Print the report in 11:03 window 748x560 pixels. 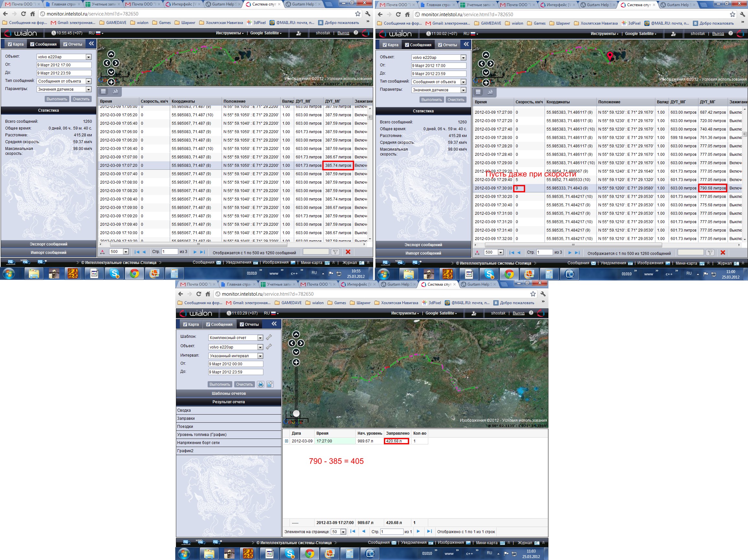pos(260,384)
